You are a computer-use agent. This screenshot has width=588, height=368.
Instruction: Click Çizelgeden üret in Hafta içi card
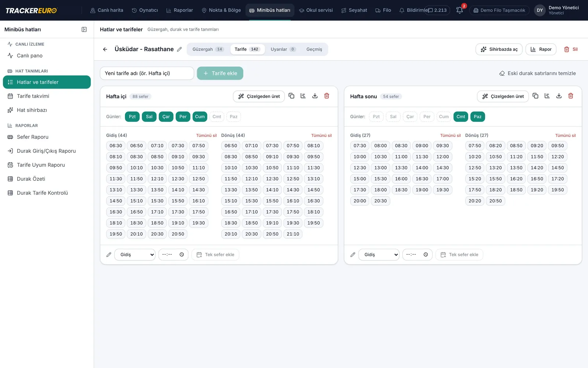point(259,96)
